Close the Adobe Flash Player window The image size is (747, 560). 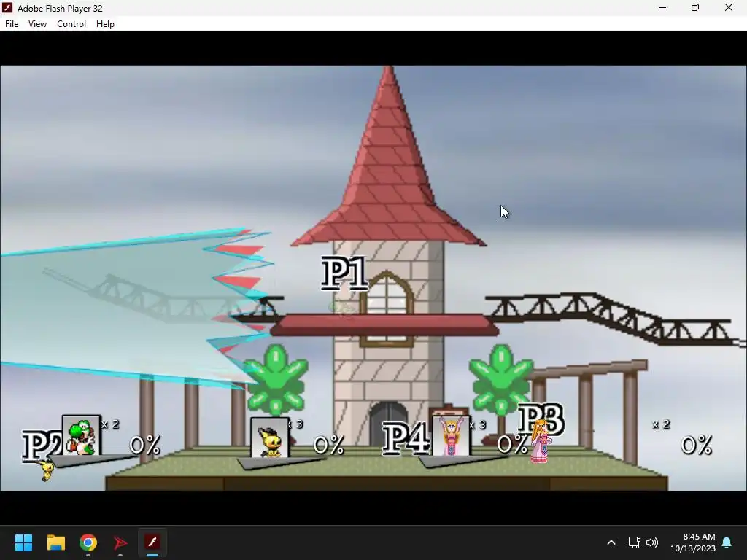(x=729, y=7)
